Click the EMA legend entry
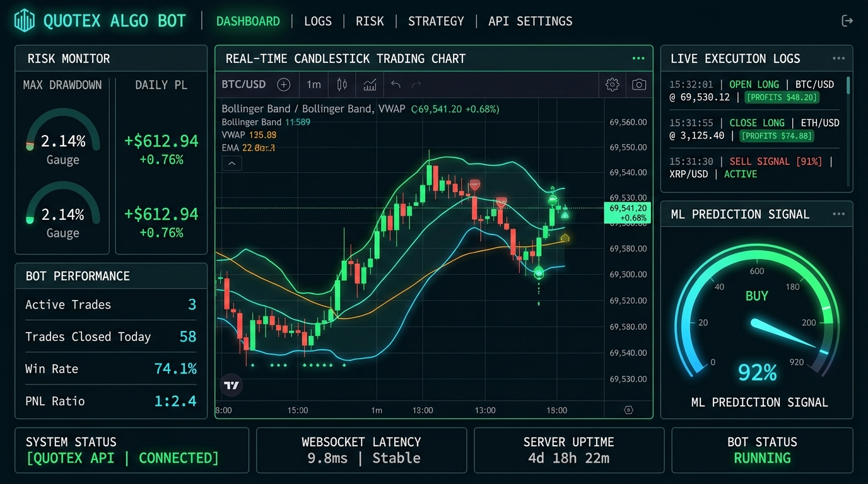Image resolution: width=868 pixels, height=484 pixels. point(249,148)
